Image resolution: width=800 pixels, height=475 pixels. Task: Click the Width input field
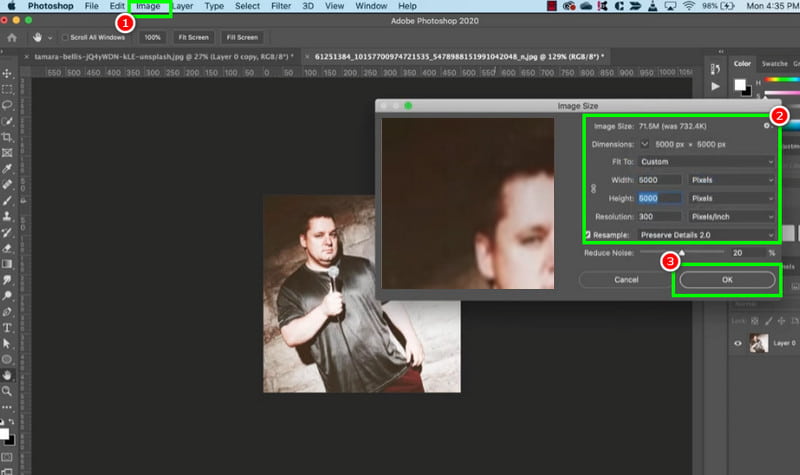click(x=659, y=180)
